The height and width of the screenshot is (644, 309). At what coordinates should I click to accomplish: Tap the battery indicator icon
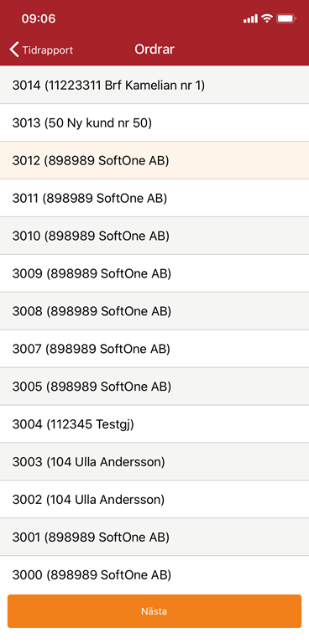tap(286, 18)
